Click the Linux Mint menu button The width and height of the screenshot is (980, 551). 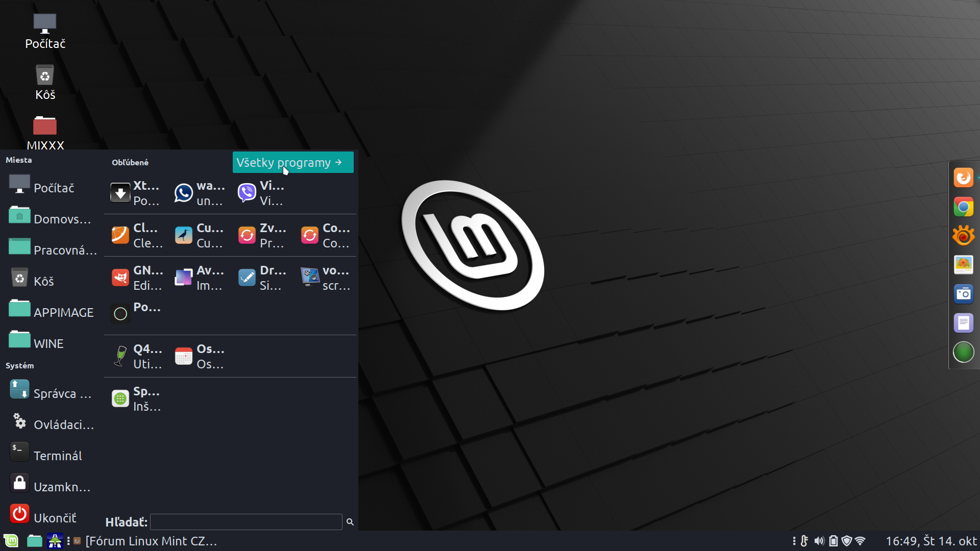pos(11,541)
